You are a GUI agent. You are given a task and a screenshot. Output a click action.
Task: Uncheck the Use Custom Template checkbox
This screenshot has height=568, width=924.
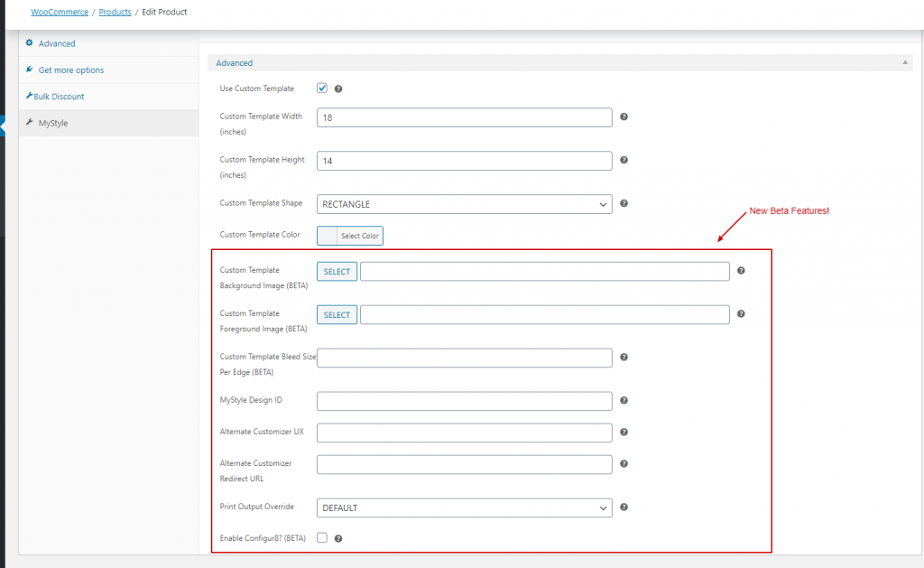[322, 88]
